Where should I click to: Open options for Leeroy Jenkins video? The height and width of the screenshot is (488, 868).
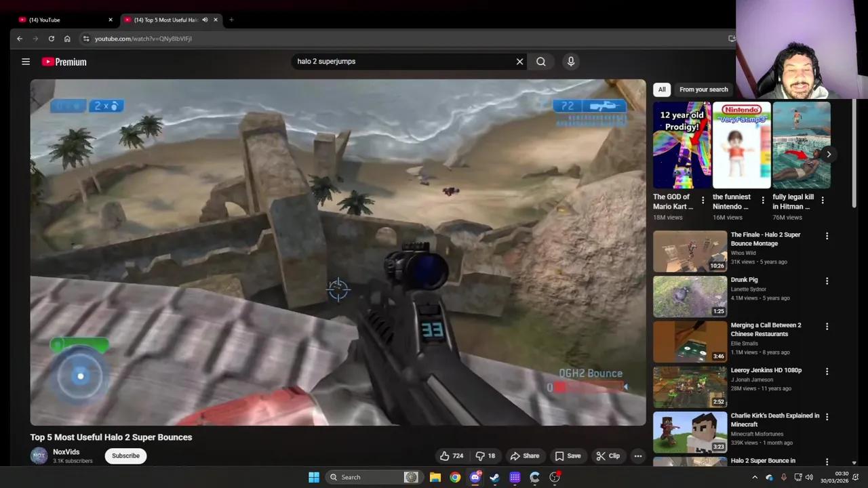click(827, 371)
